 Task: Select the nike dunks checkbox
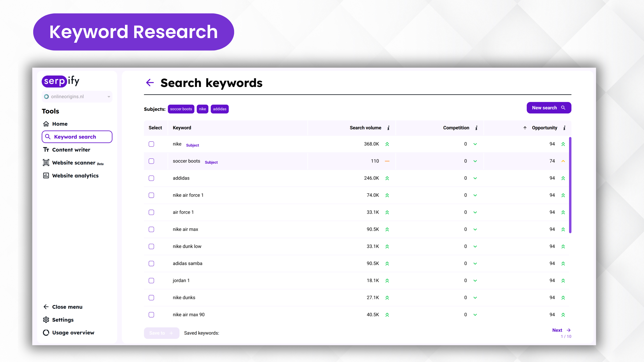tap(151, 298)
